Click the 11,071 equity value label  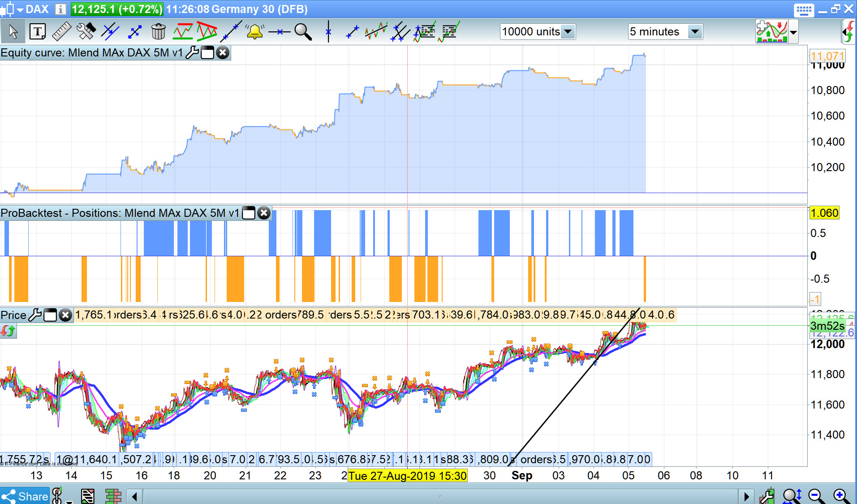[x=827, y=56]
